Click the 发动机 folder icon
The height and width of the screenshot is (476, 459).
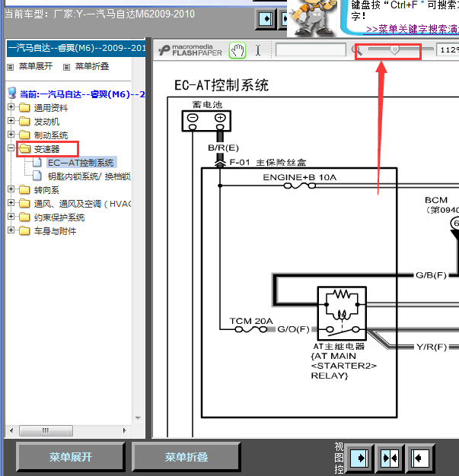24,121
